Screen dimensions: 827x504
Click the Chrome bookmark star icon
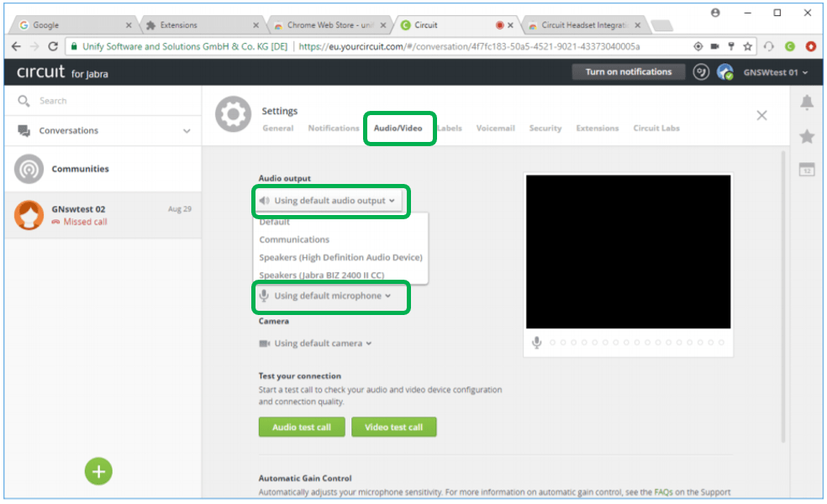(747, 46)
